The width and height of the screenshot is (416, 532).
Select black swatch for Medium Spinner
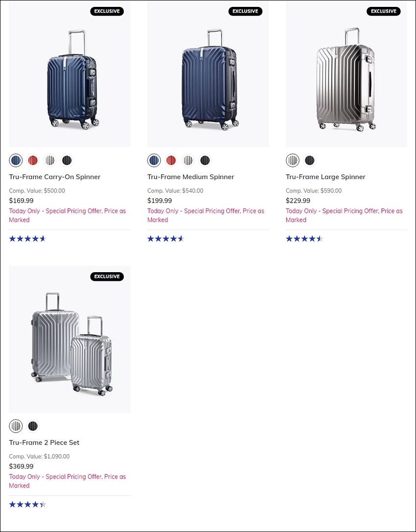(x=205, y=160)
